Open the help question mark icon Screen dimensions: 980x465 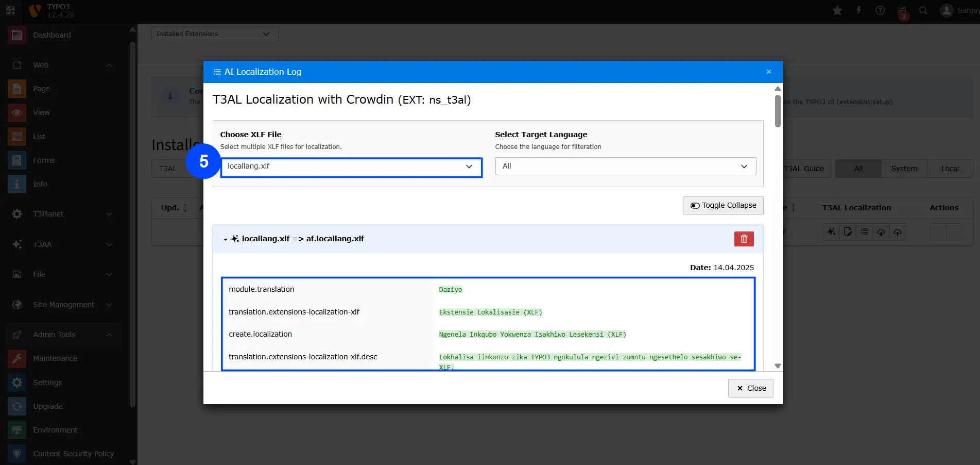[880, 11]
